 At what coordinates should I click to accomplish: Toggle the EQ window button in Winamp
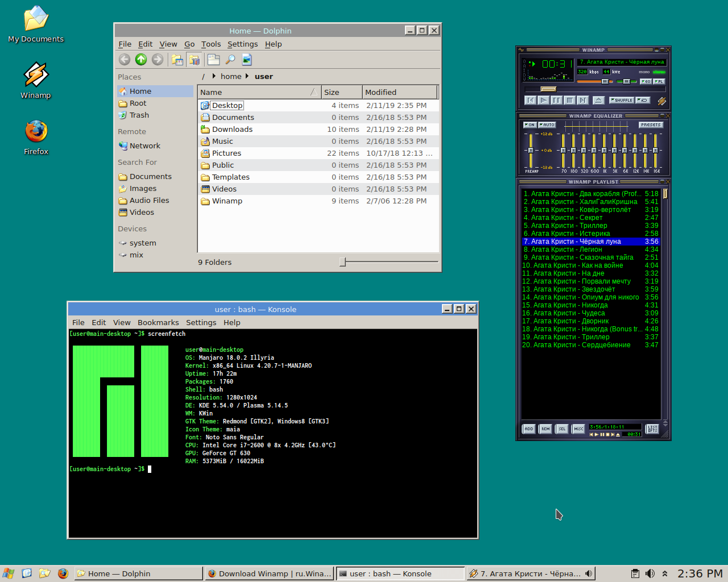pos(646,81)
